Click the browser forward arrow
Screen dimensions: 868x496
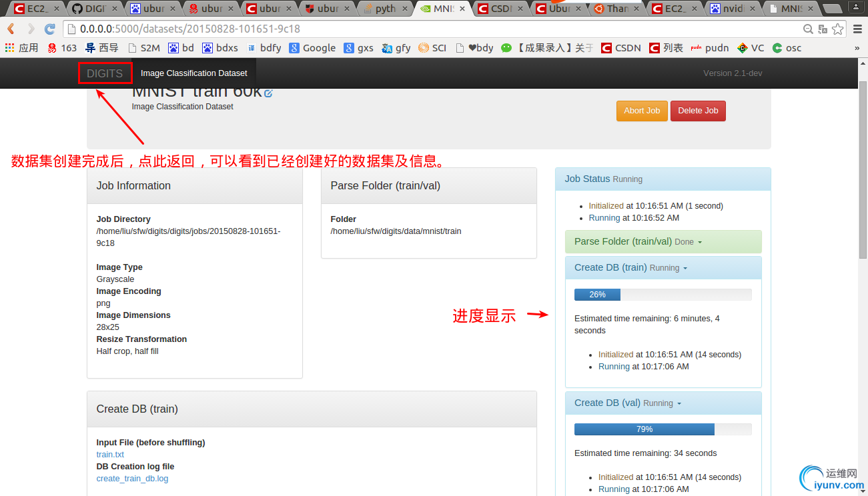click(31, 29)
